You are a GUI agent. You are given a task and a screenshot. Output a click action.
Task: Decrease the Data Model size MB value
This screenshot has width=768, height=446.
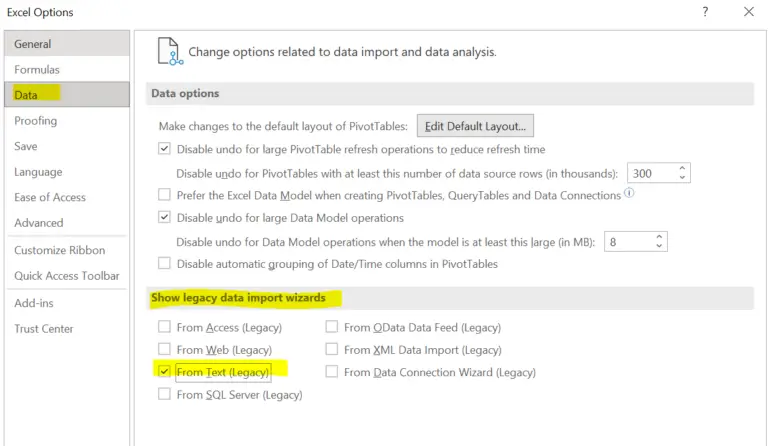659,246
